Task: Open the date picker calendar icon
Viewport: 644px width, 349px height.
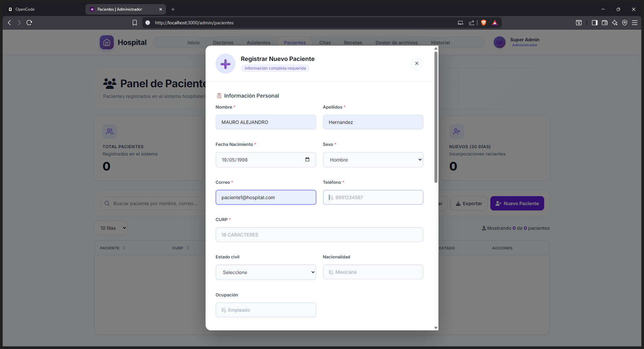Action: [x=307, y=160]
